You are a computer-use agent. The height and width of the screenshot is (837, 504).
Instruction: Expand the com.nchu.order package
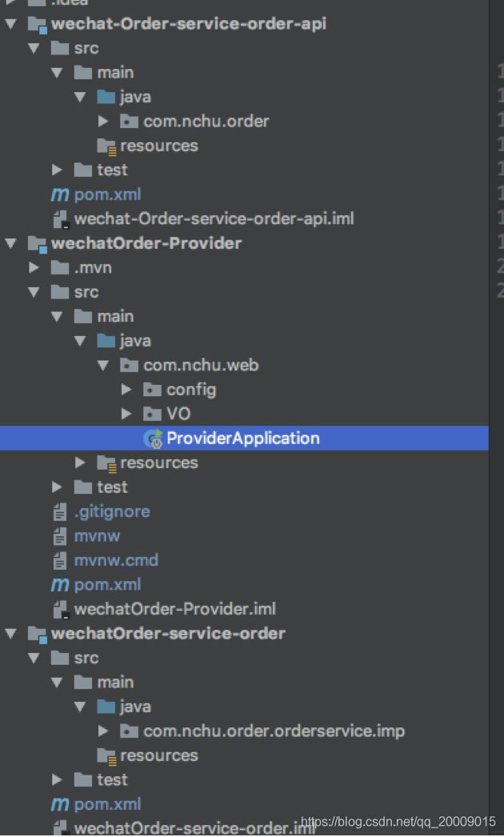click(x=103, y=122)
